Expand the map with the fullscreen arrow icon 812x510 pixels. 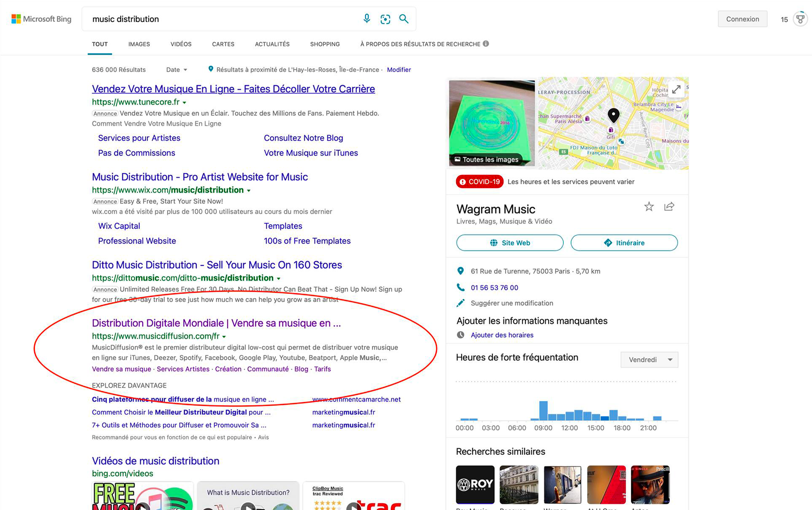[x=676, y=90]
